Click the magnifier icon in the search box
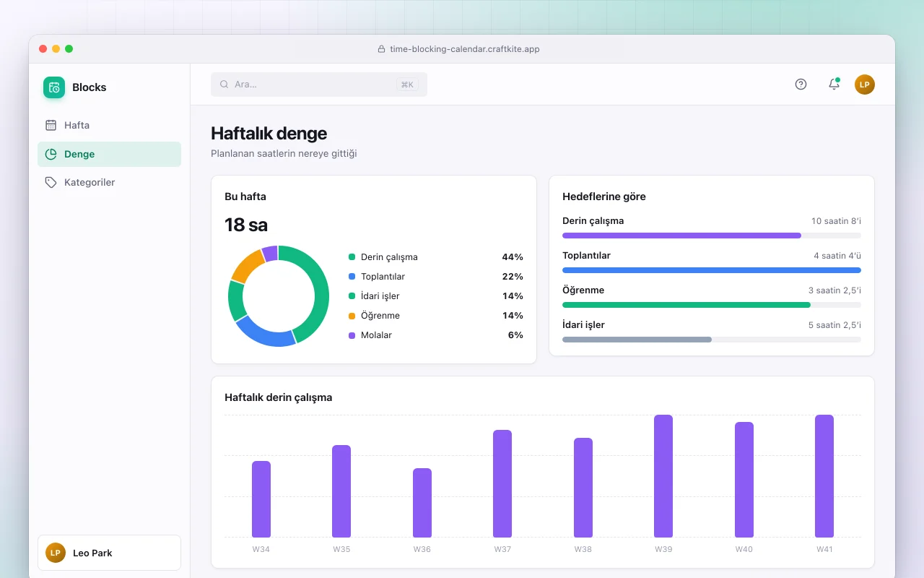The height and width of the screenshot is (578, 924). click(224, 85)
